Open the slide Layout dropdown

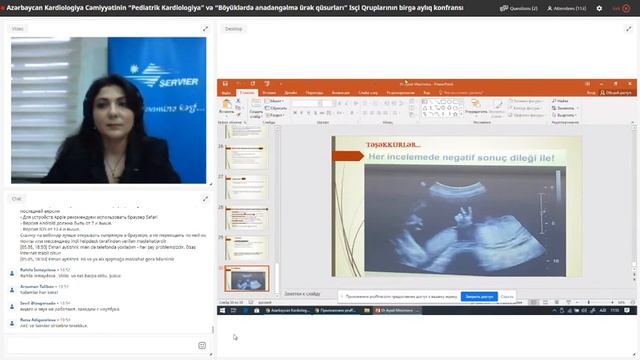[275, 101]
